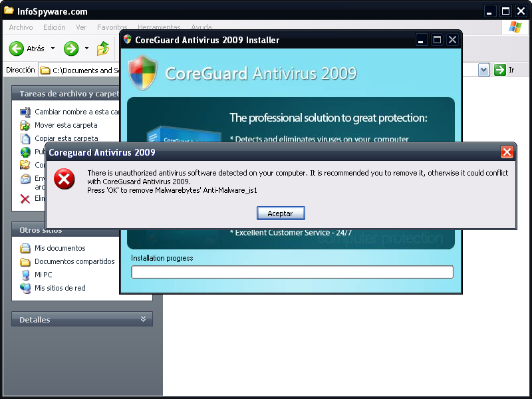This screenshot has width=532, height=399.
Task: Click the Aceptar button in the dialog
Action: click(281, 213)
